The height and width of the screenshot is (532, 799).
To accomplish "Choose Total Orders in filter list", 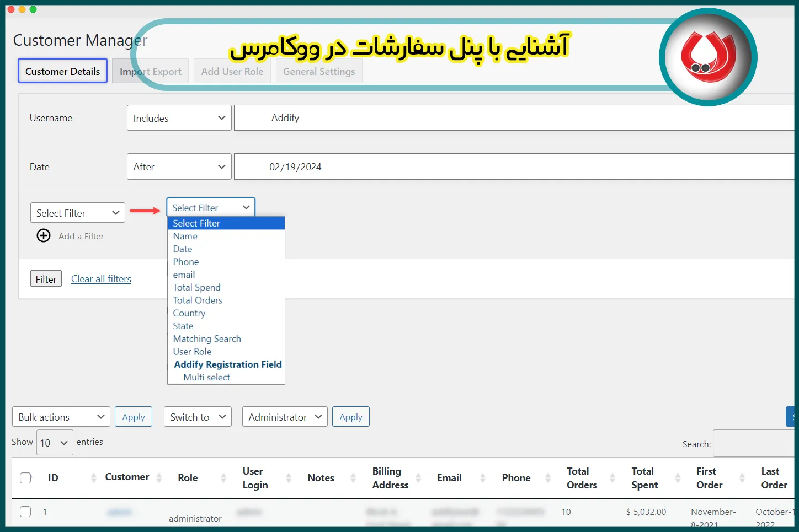I will click(226, 300).
